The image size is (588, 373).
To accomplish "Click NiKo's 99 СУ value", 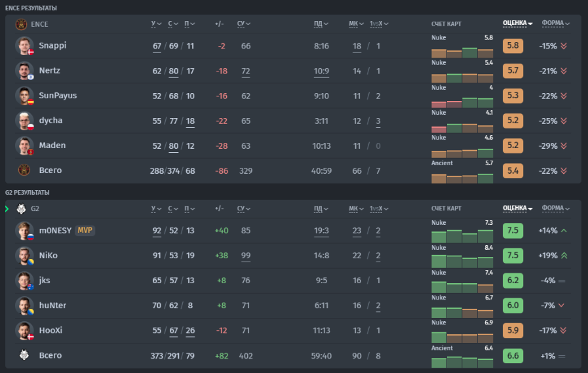I will pos(246,255).
